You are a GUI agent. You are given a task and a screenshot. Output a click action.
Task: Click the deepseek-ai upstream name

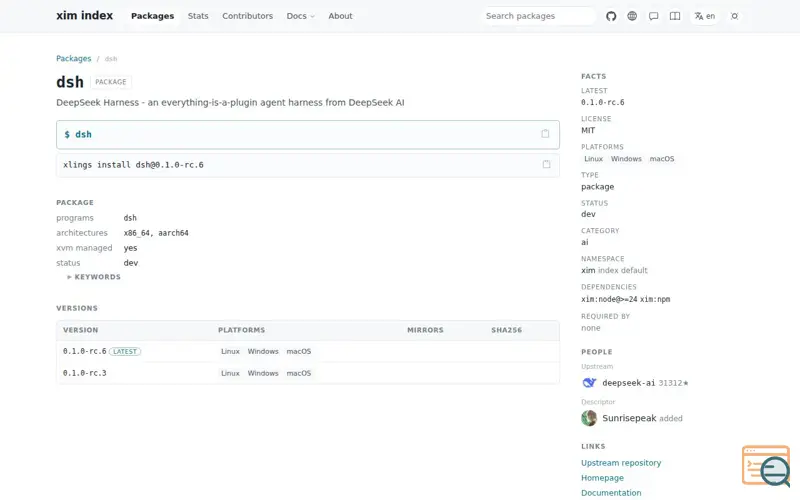629,383
